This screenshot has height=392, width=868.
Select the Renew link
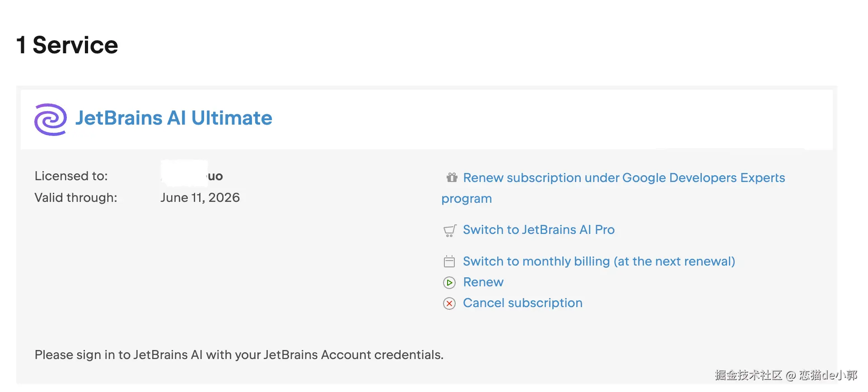pos(483,282)
